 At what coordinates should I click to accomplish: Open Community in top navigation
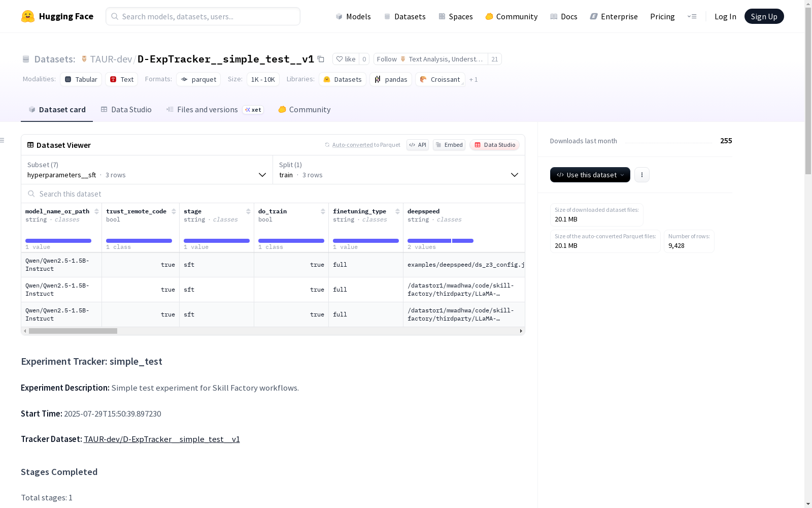512,16
